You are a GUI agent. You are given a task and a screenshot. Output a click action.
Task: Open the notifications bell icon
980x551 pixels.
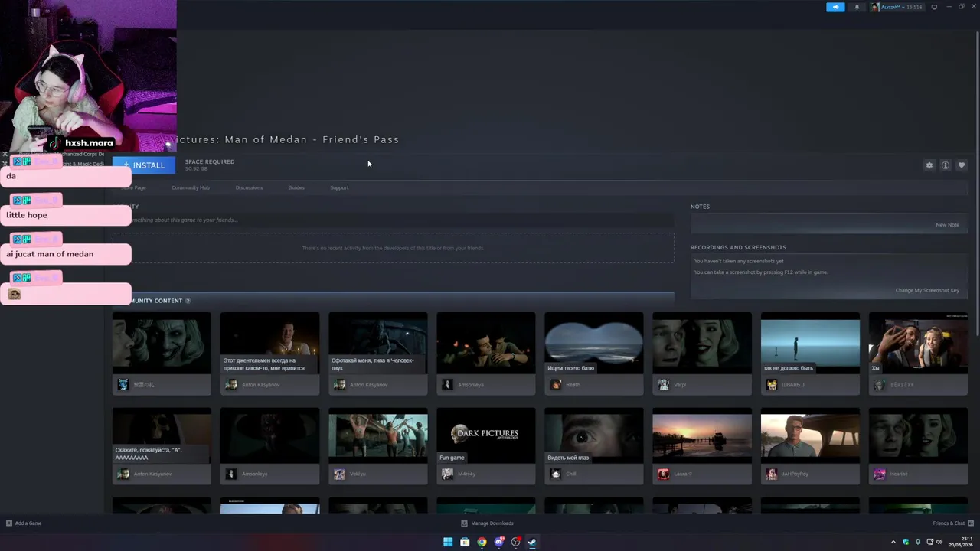(x=857, y=7)
